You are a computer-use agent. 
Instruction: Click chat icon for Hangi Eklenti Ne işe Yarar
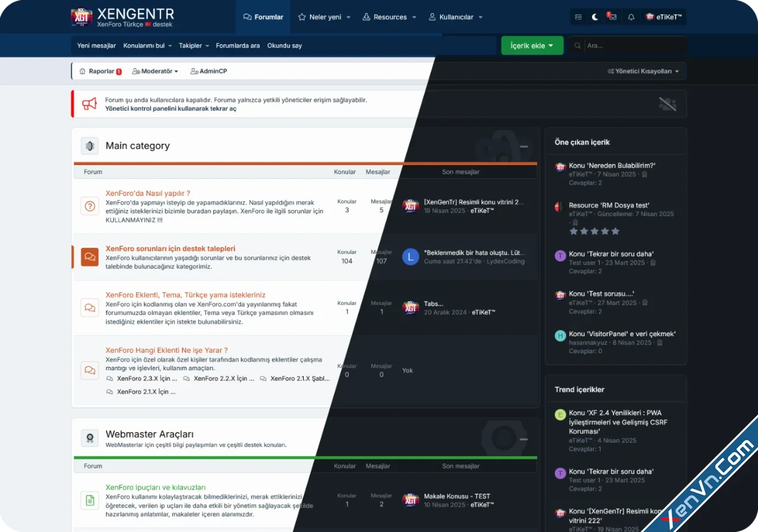pyautogui.click(x=89, y=370)
